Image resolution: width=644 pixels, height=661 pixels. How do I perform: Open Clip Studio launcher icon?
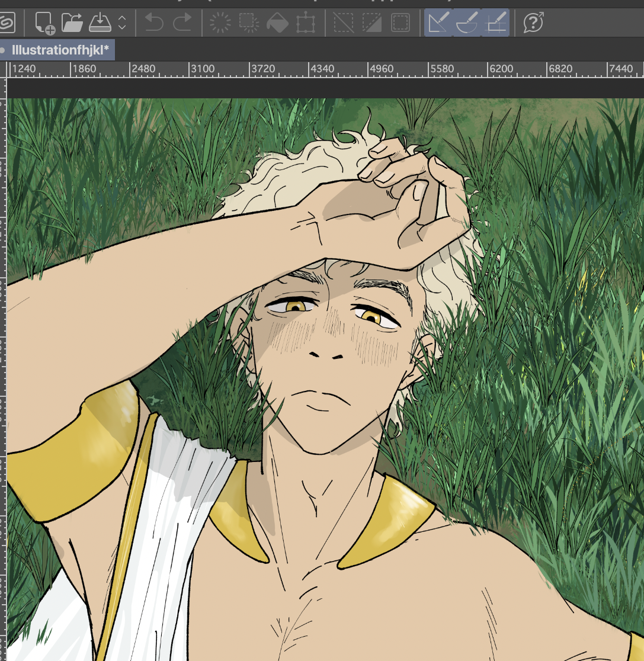pos(7,23)
